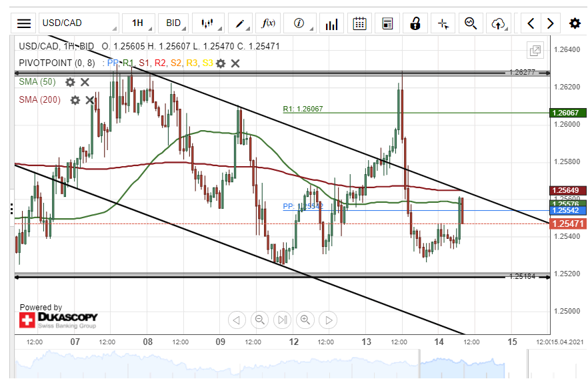Open the info icon dropdown

pos(299,23)
